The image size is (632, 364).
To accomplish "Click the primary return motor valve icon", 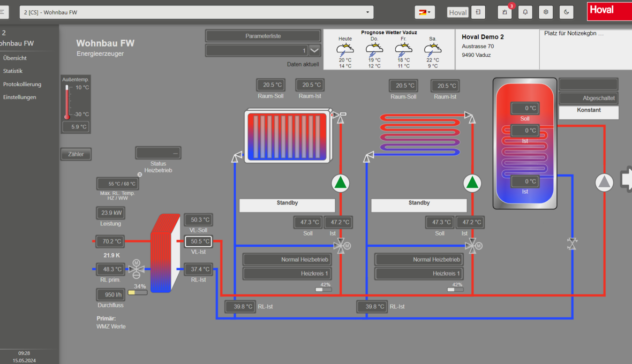I will click(136, 269).
